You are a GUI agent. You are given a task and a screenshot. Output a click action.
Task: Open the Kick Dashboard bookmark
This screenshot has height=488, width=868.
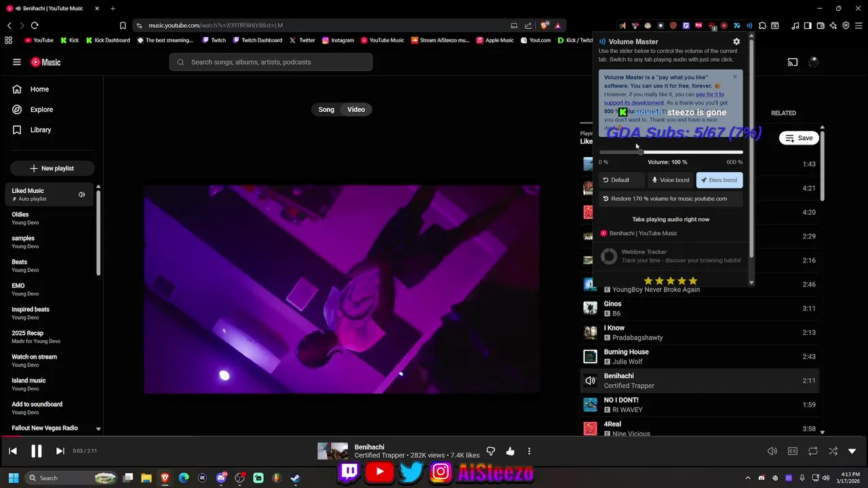[107, 40]
